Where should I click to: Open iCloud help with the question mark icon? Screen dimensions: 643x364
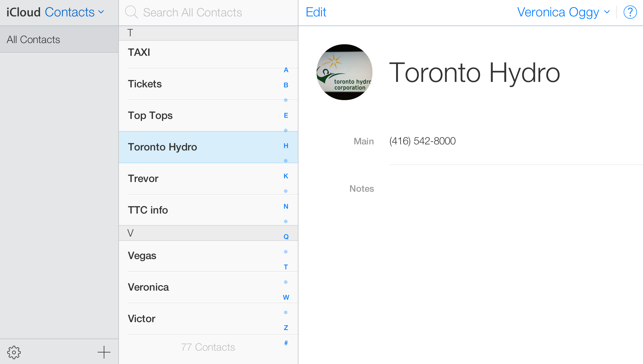[630, 12]
